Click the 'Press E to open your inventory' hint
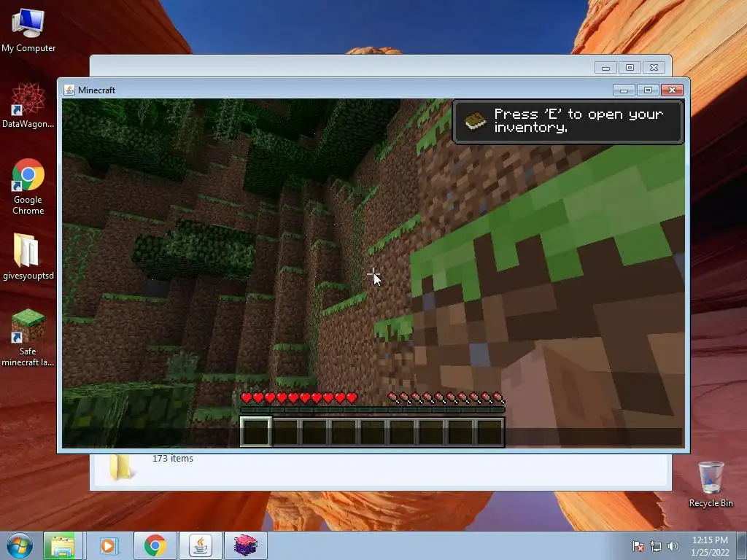Viewport: 747px width, 560px height. pyautogui.click(x=568, y=121)
